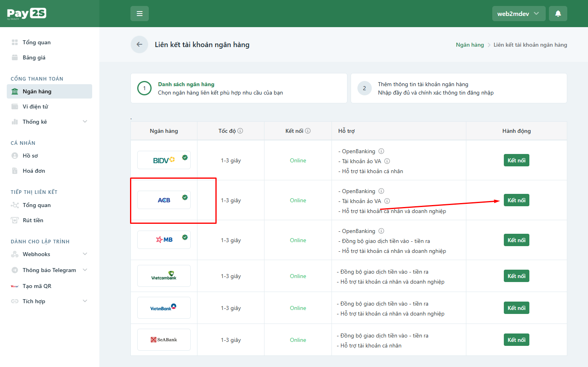Image resolution: width=588 pixels, height=367 pixels.
Task: Expand the Tích hợp submenu
Action: click(85, 301)
